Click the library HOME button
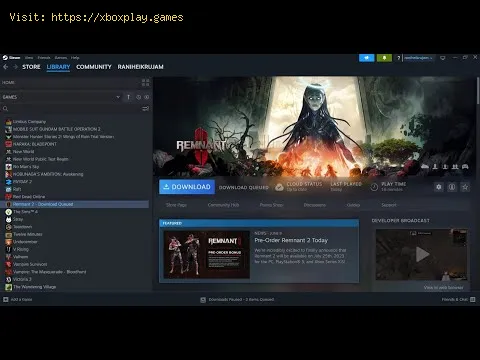Viewport: 480px width, 360px height. tap(8, 82)
